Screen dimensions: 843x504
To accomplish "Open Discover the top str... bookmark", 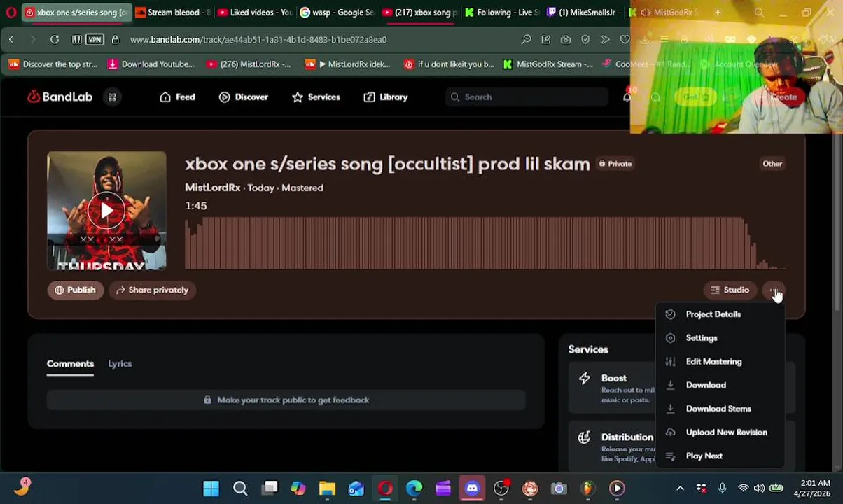I will point(53,64).
